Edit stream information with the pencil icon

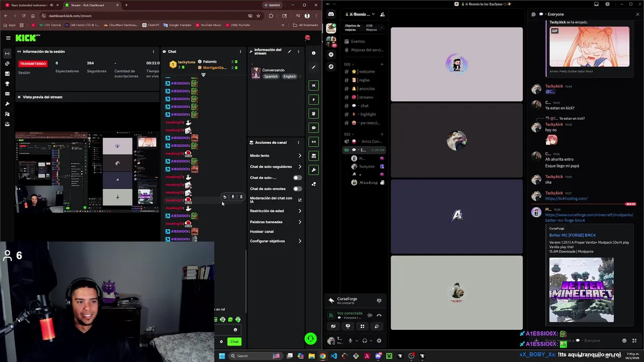point(289,51)
